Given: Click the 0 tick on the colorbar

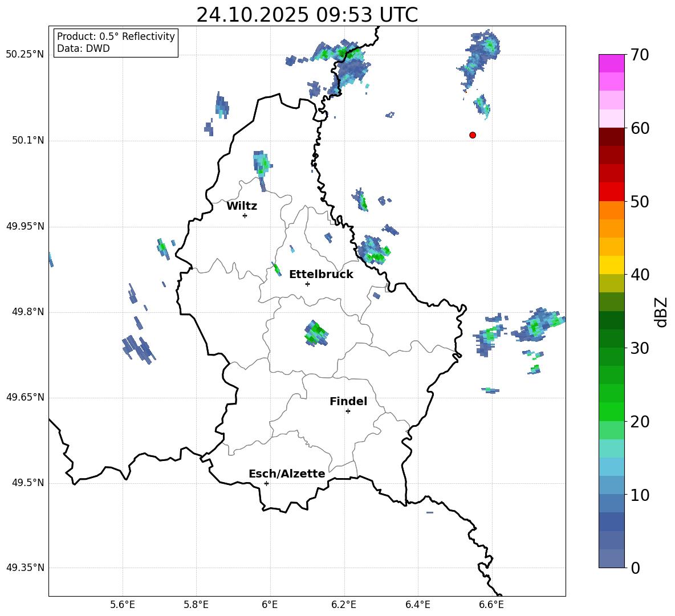Looking at the screenshot, I should (636, 568).
